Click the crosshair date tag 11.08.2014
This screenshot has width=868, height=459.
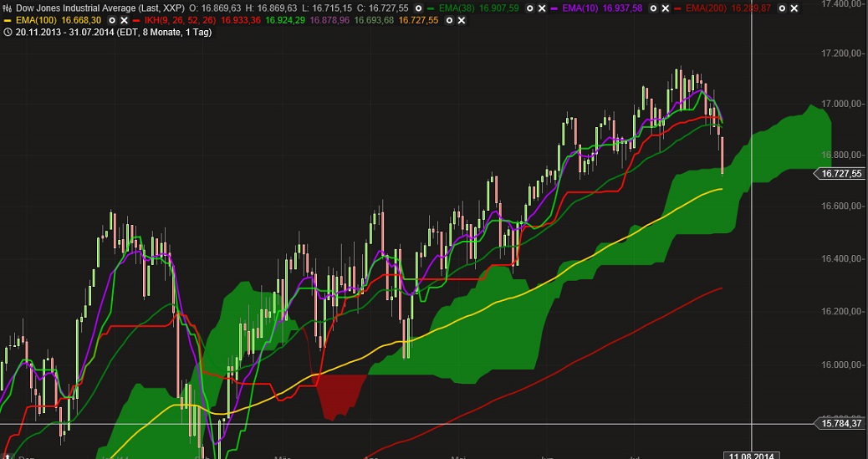click(752, 456)
